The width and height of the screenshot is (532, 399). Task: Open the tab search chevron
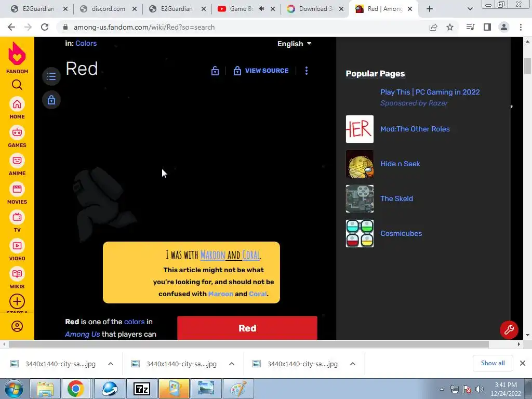pos(470,9)
